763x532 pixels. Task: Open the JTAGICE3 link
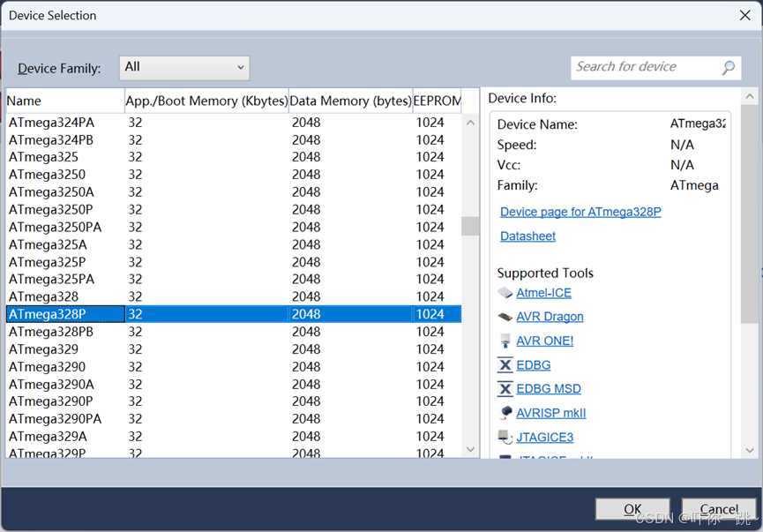(x=544, y=437)
